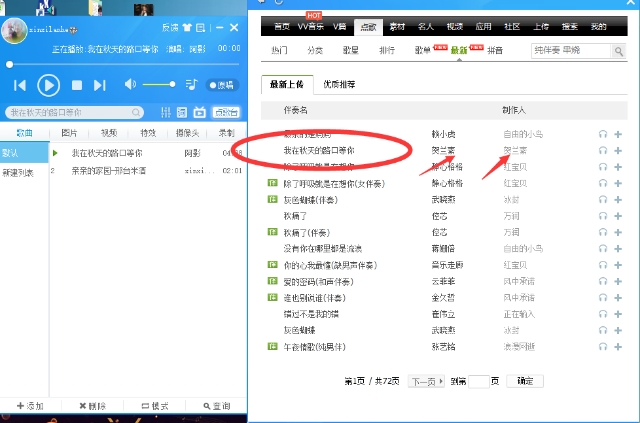Screen dimensions: 640x423
Task: Skip to the previous track
Action: (19, 86)
